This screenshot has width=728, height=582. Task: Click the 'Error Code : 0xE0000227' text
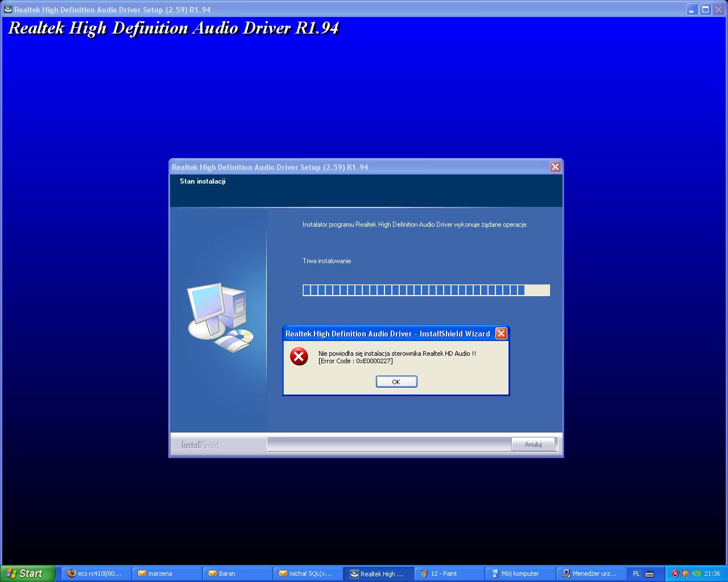click(355, 361)
